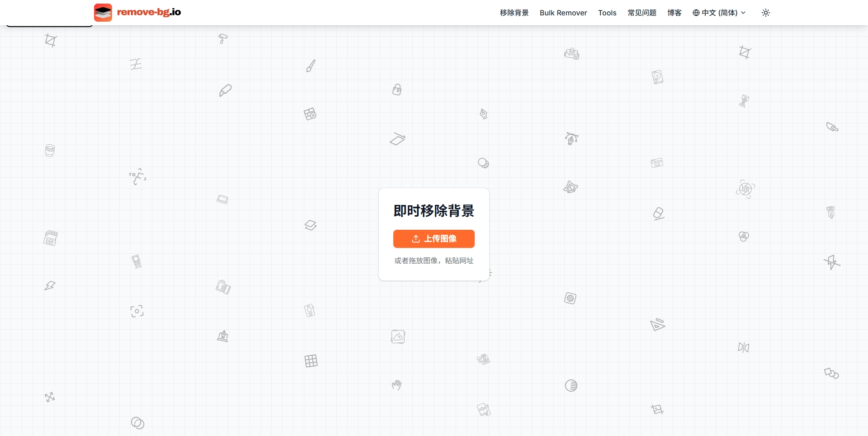Toggle the light/dark theme sun button
868x436 pixels.
click(x=766, y=13)
